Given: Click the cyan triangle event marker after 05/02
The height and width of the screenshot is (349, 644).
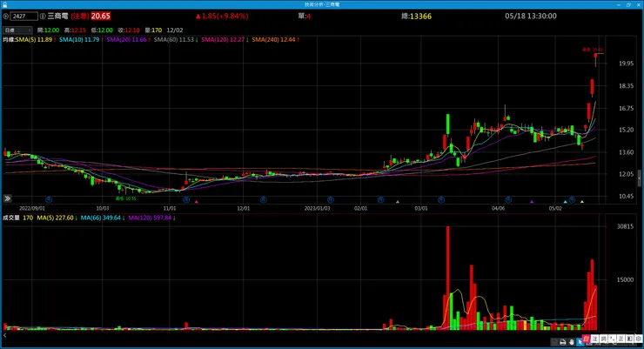Looking at the screenshot, I should pos(565,202).
